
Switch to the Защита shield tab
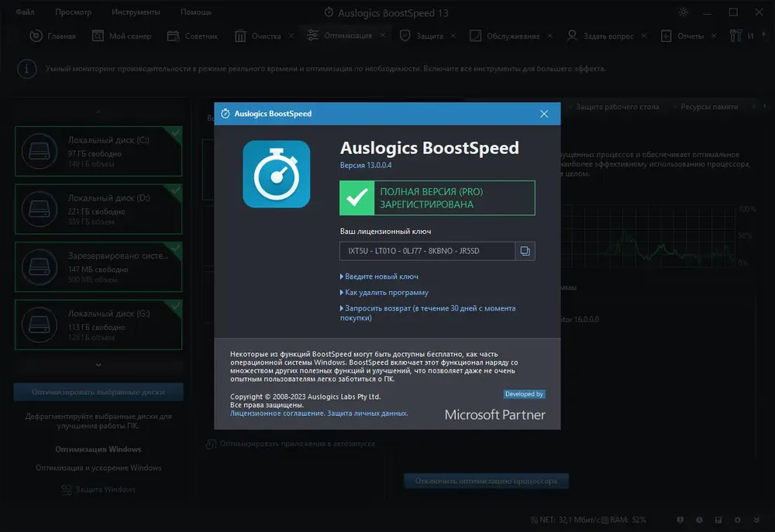pos(421,36)
